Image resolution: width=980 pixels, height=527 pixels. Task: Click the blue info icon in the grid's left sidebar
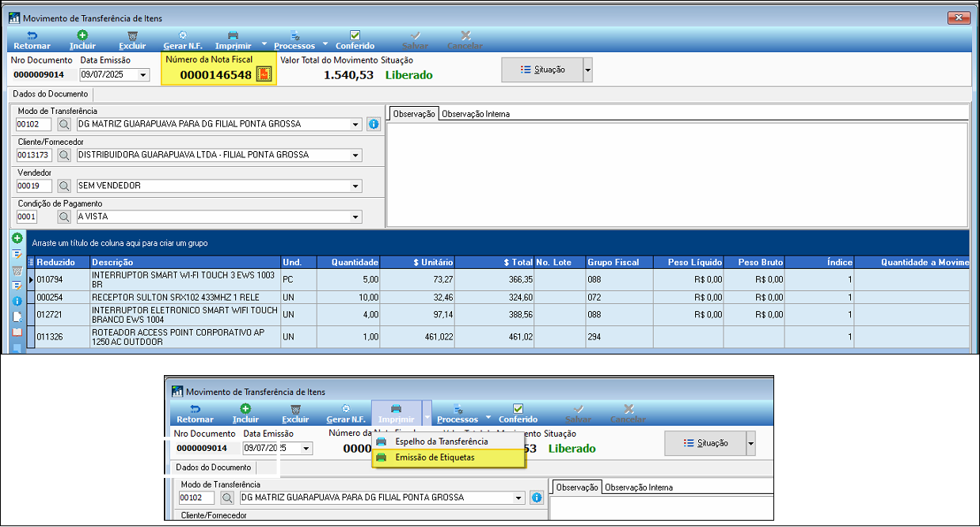coord(17,301)
